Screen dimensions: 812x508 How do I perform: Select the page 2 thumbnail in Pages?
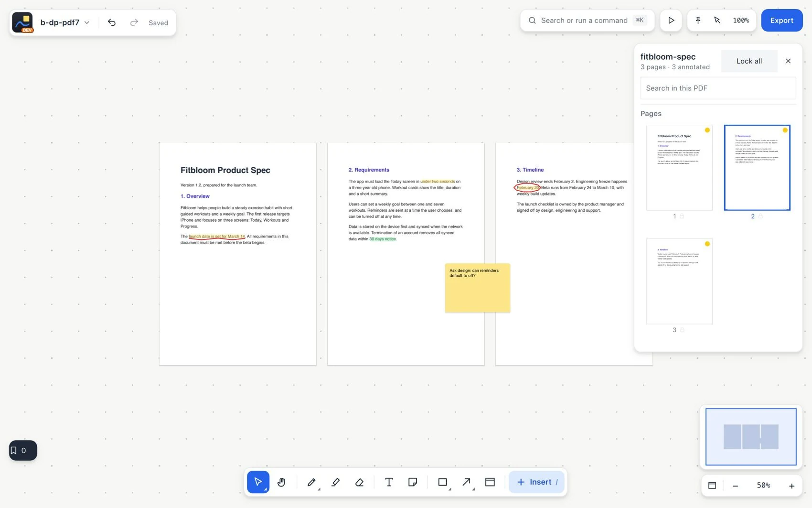point(757,167)
